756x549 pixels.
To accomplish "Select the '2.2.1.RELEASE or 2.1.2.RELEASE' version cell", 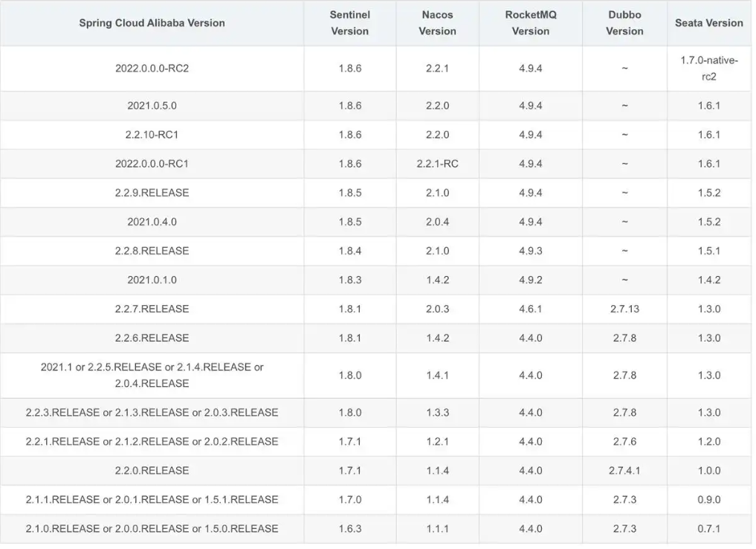I will 152,441.
